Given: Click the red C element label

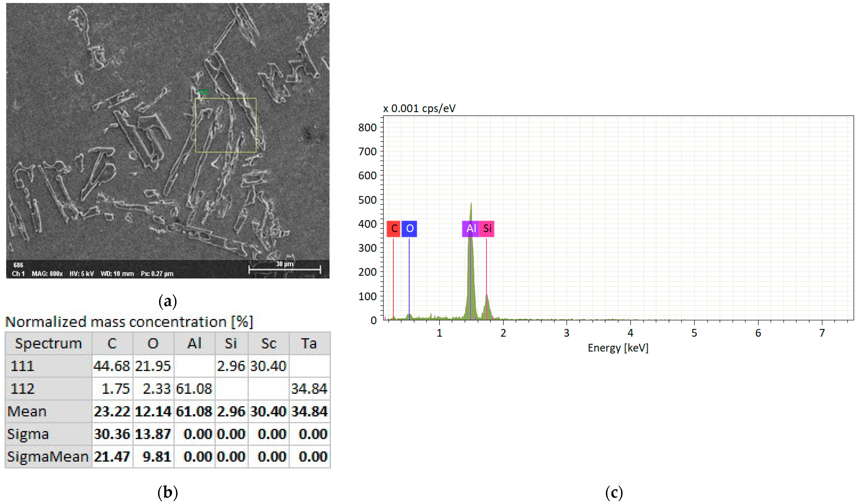Looking at the screenshot, I should click(393, 228).
